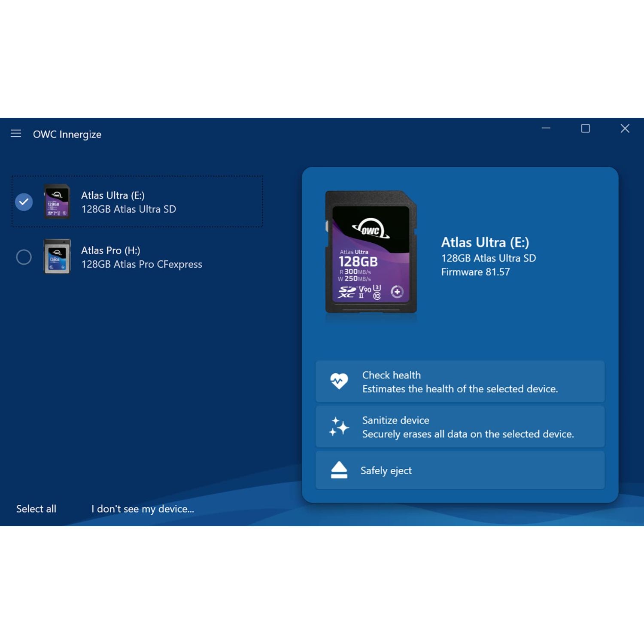
Task: Click "Estimates the health of the selected device" text
Action: pos(460,389)
